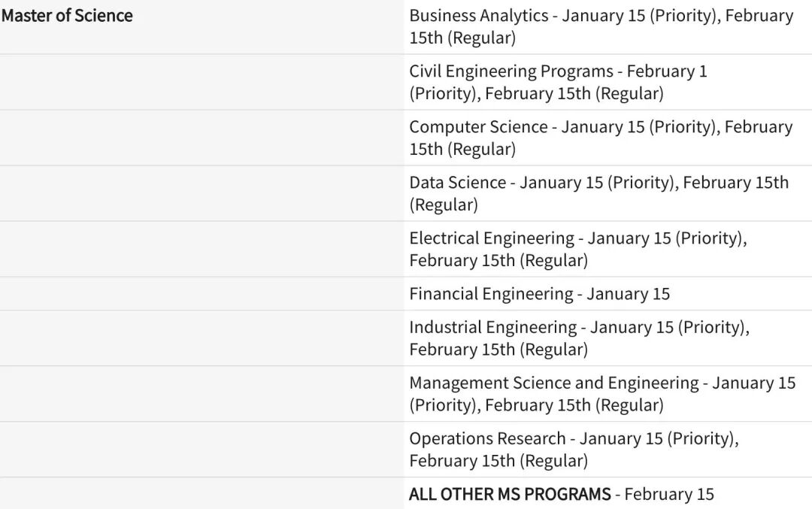The width and height of the screenshot is (812, 509).
Task: Click the Financial Engineering January 15 entry
Action: pos(539,294)
